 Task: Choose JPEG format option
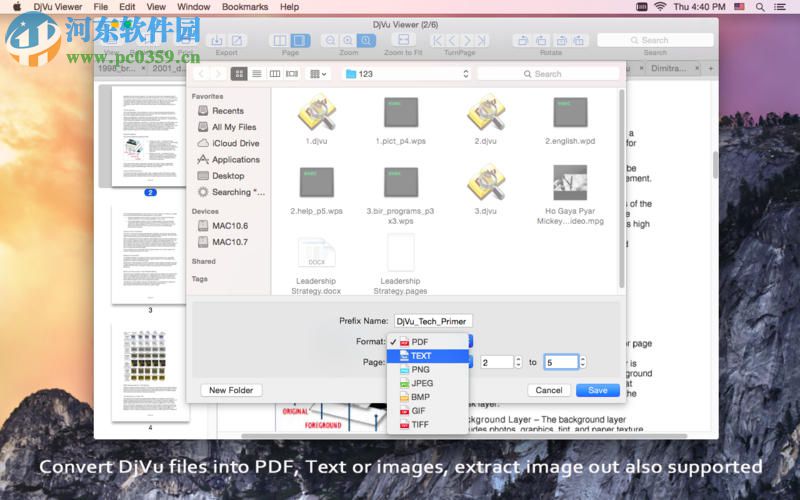pos(428,383)
